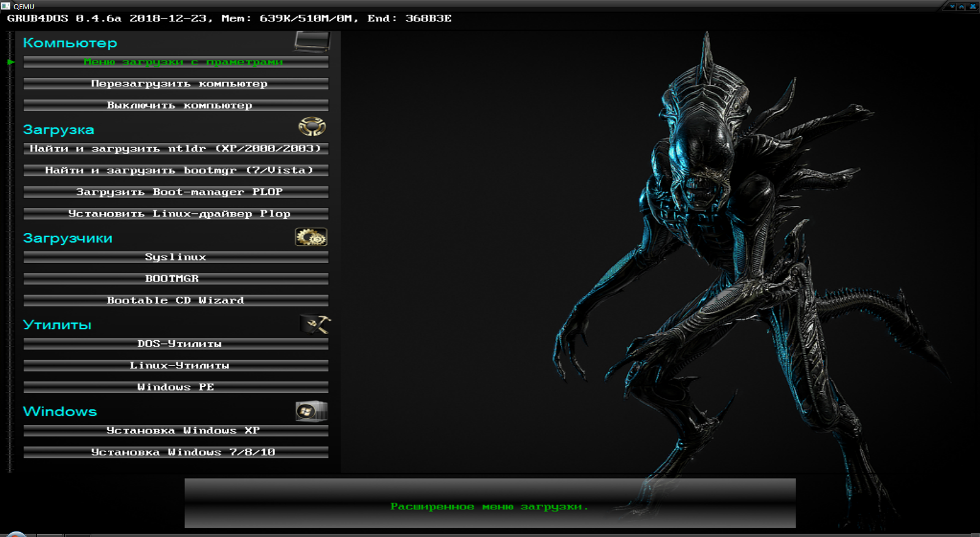Click the QEMU title bar text
980x537 pixels.
pyautogui.click(x=24, y=6)
